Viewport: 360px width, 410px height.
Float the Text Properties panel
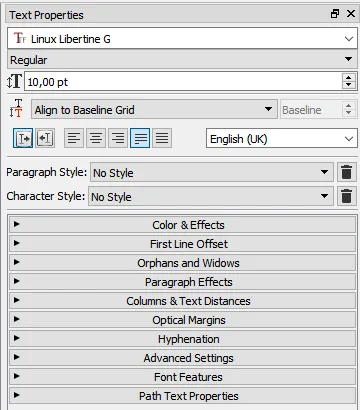click(x=335, y=14)
